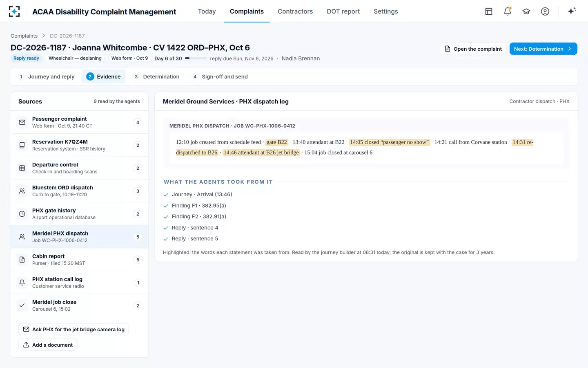Open notifications bell icon
Viewport: 588px width, 368px height.
(x=508, y=11)
